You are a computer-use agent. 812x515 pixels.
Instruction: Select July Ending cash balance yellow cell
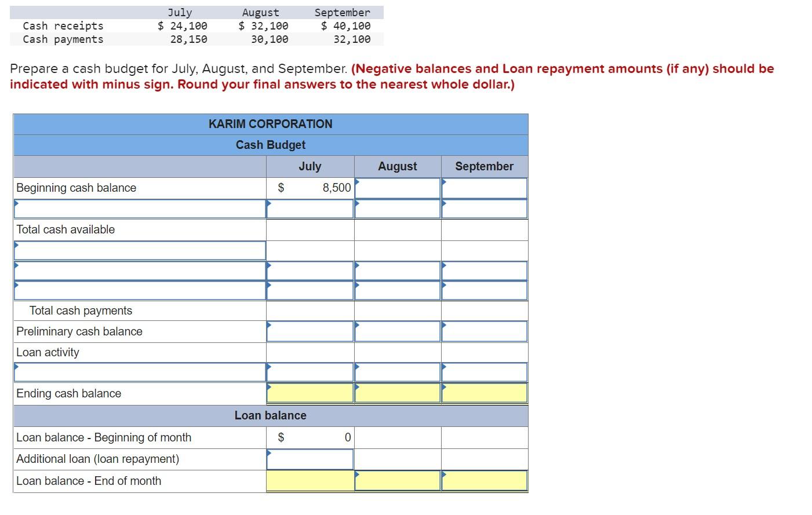310,393
